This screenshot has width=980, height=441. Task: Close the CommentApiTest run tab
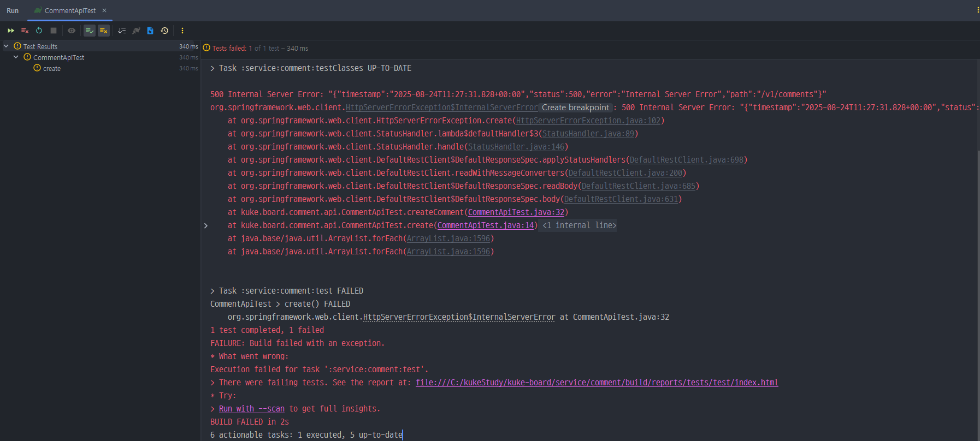104,10
